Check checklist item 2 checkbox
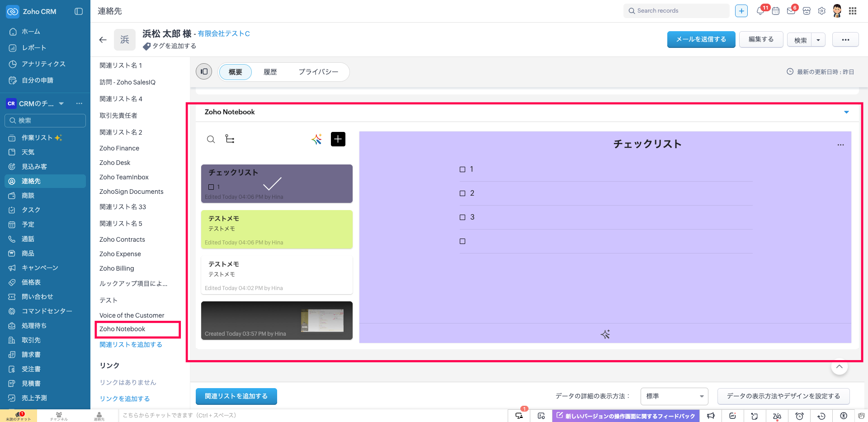868x422 pixels. click(x=462, y=193)
